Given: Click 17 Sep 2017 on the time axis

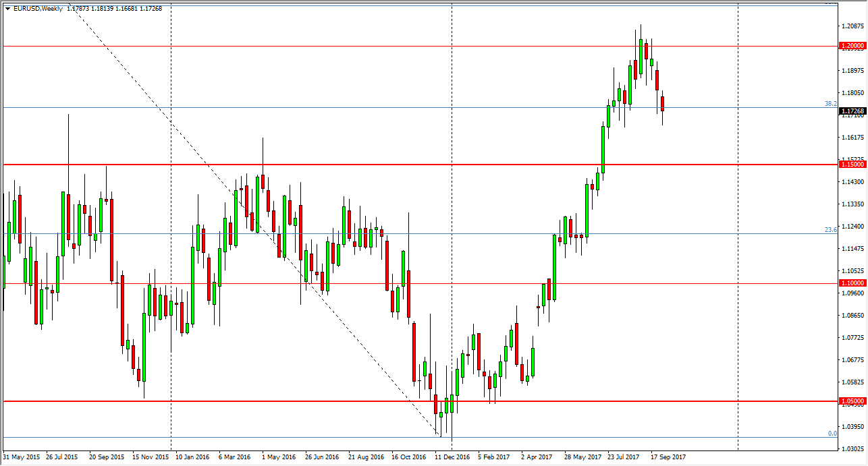Looking at the screenshot, I should click(x=668, y=457).
